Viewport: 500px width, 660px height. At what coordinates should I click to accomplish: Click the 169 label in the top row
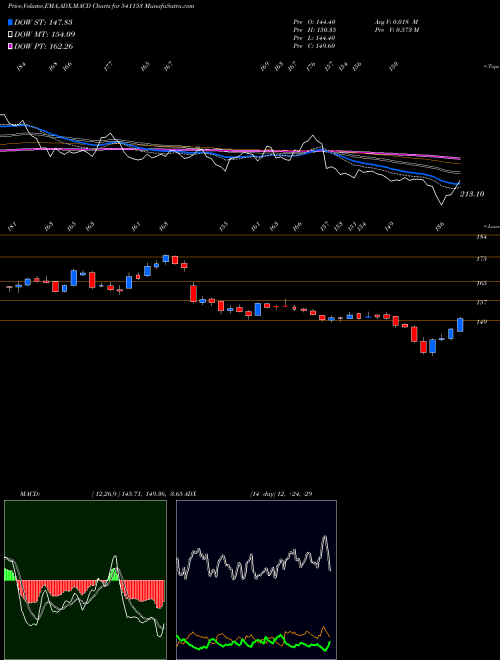[x=264, y=67]
